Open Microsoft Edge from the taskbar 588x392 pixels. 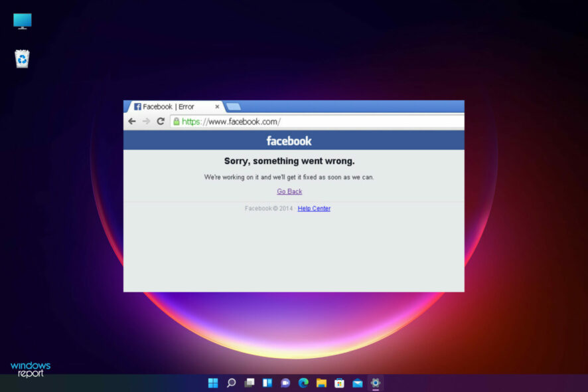(x=303, y=383)
